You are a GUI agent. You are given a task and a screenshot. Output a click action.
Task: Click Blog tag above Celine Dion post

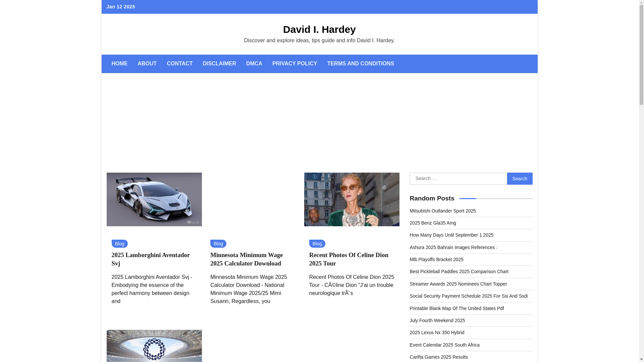(317, 244)
